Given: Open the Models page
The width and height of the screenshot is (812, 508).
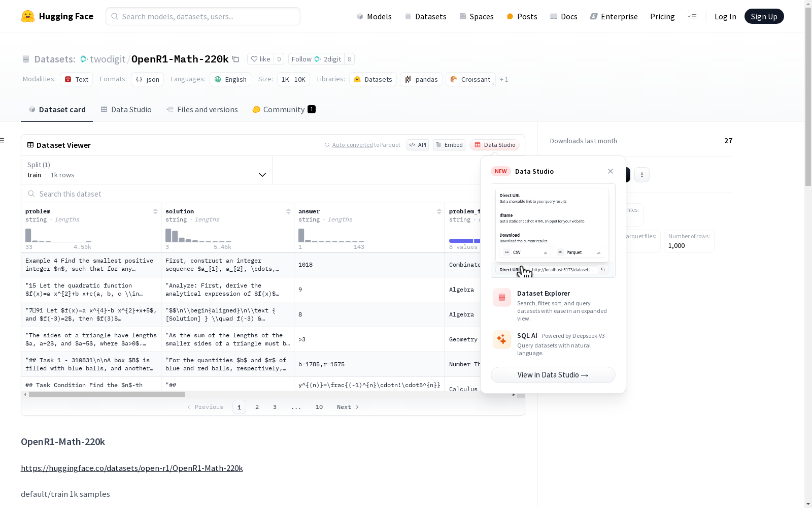Looking at the screenshot, I should pos(374,16).
